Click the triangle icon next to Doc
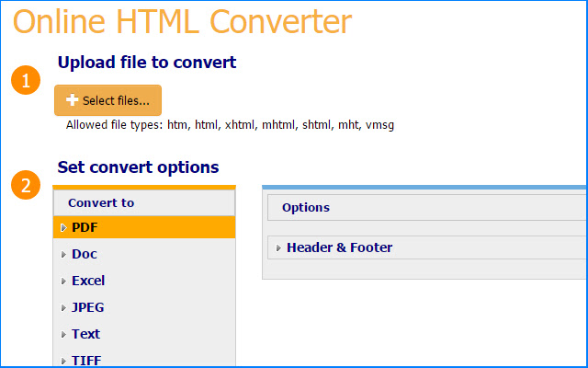The width and height of the screenshot is (588, 368). [62, 254]
